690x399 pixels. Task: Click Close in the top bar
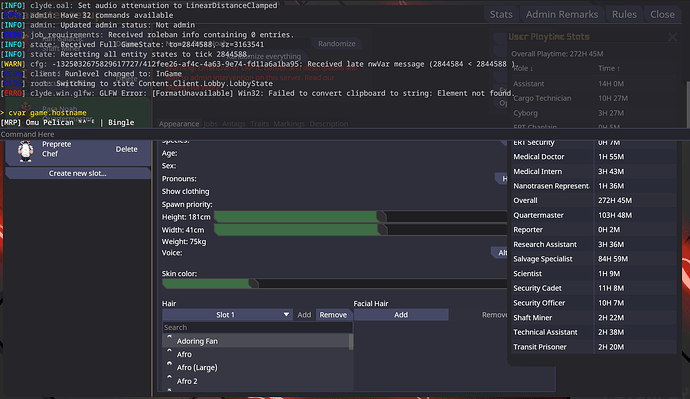coord(662,15)
